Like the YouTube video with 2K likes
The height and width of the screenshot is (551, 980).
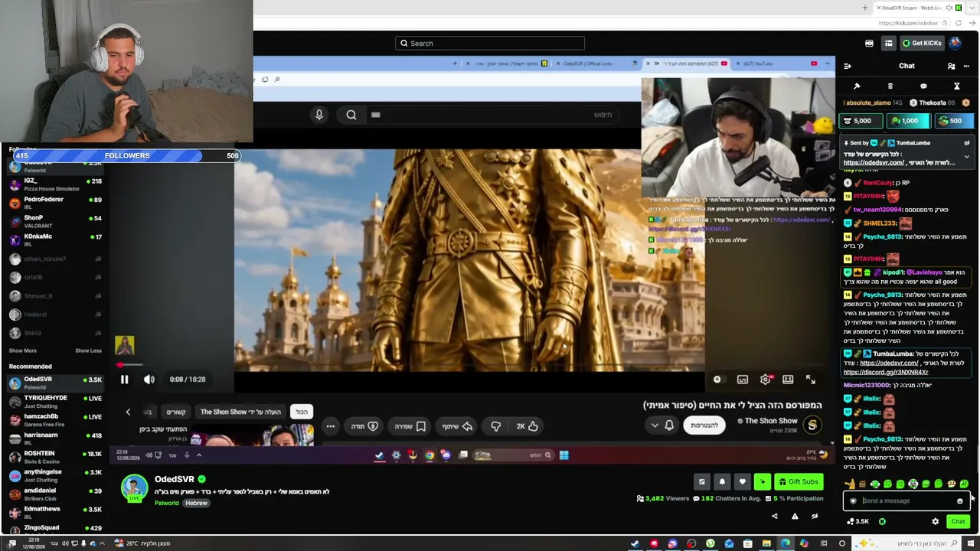(x=527, y=426)
